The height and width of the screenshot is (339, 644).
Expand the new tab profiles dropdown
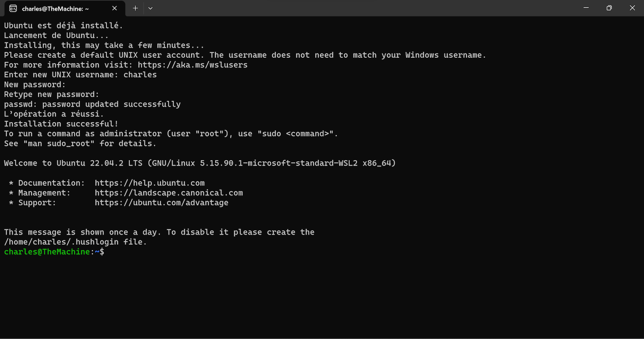(150, 8)
